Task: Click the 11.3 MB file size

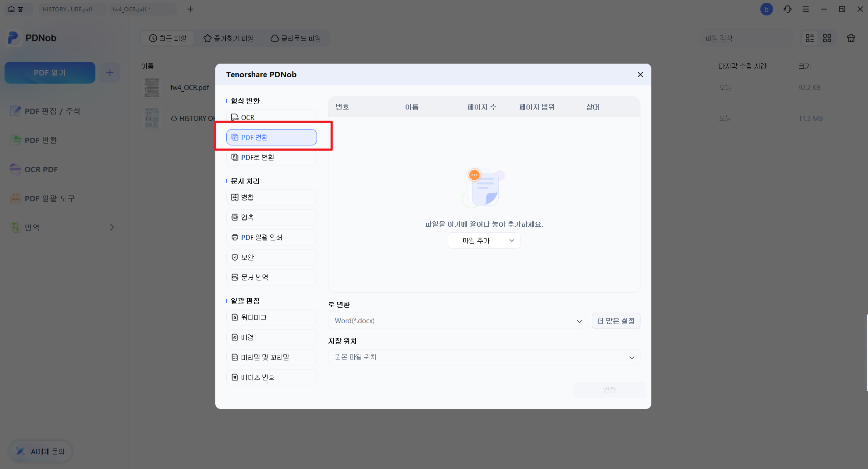Action: [811, 118]
